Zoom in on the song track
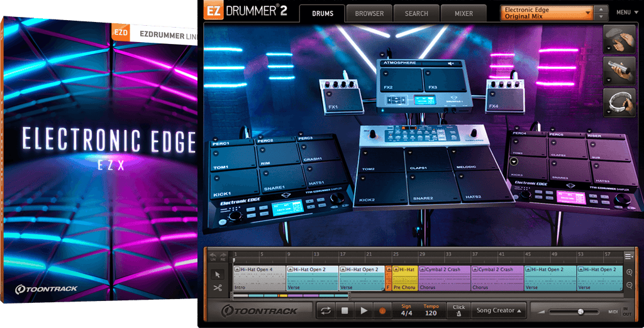The width and height of the screenshot is (644, 328). pos(629,272)
